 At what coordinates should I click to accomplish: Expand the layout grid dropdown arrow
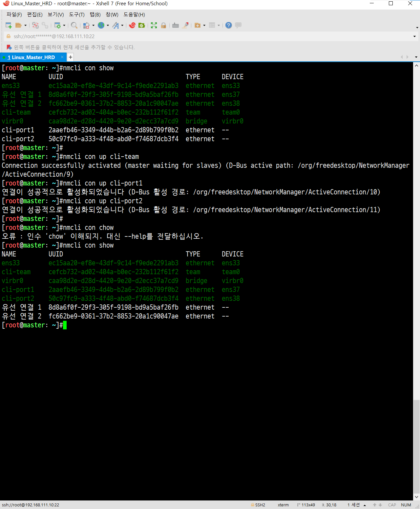point(219,25)
